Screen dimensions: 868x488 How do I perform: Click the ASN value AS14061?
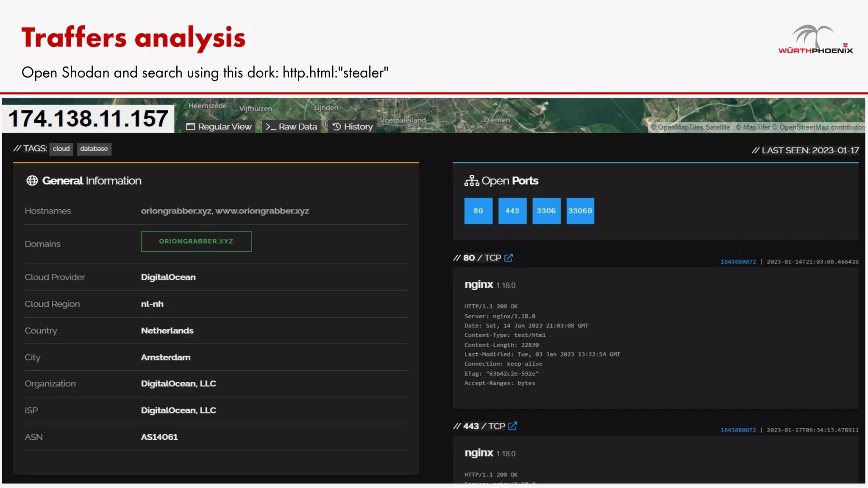(x=159, y=437)
